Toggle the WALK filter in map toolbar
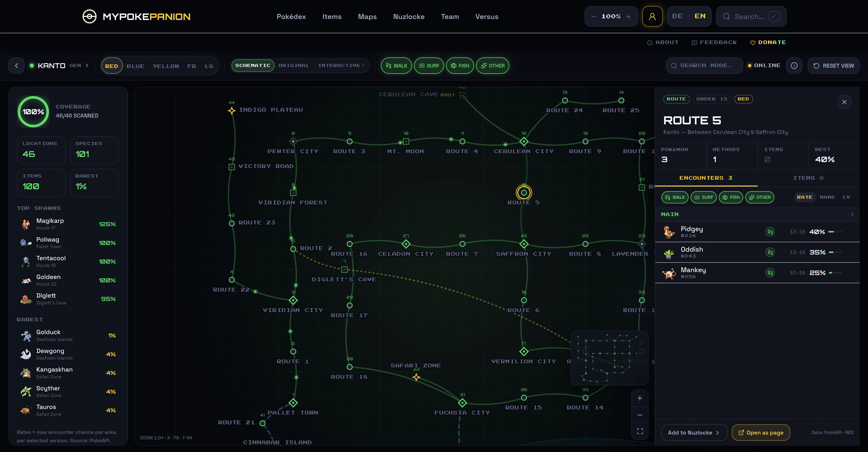This screenshot has width=868, height=452. click(x=396, y=66)
